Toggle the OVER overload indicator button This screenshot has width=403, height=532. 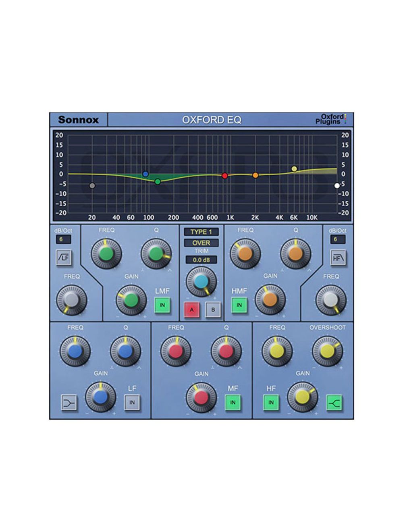coord(200,243)
